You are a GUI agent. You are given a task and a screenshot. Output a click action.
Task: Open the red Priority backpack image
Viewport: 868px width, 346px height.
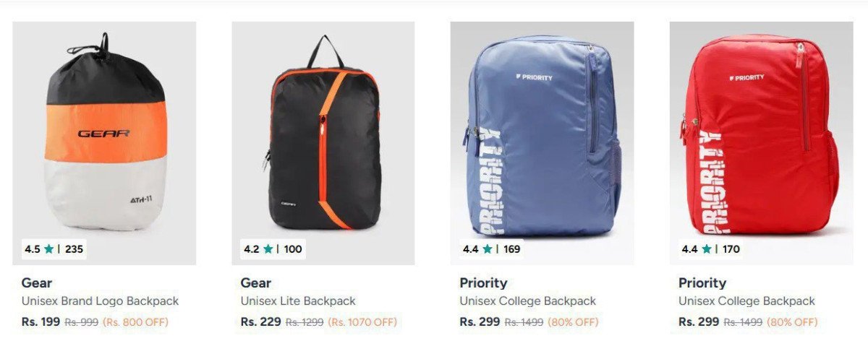click(761, 143)
